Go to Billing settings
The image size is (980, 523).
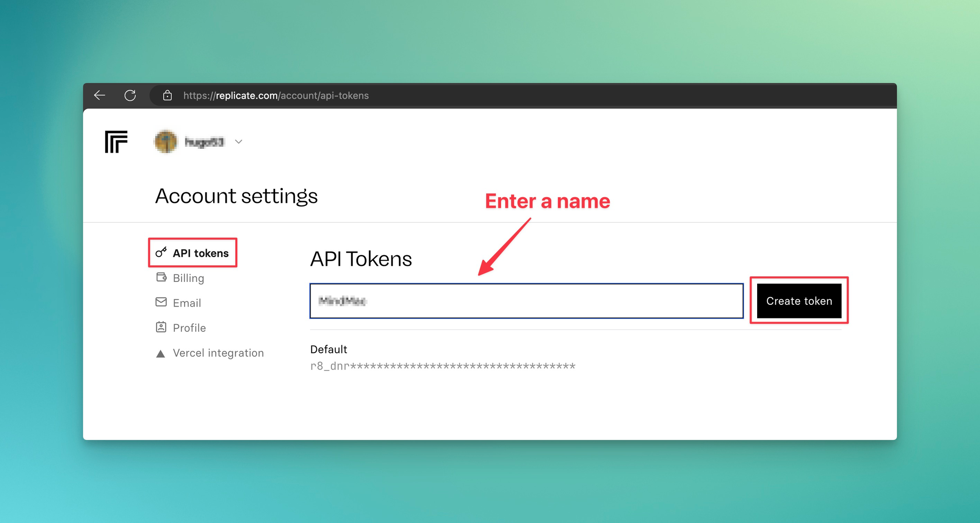pos(188,278)
